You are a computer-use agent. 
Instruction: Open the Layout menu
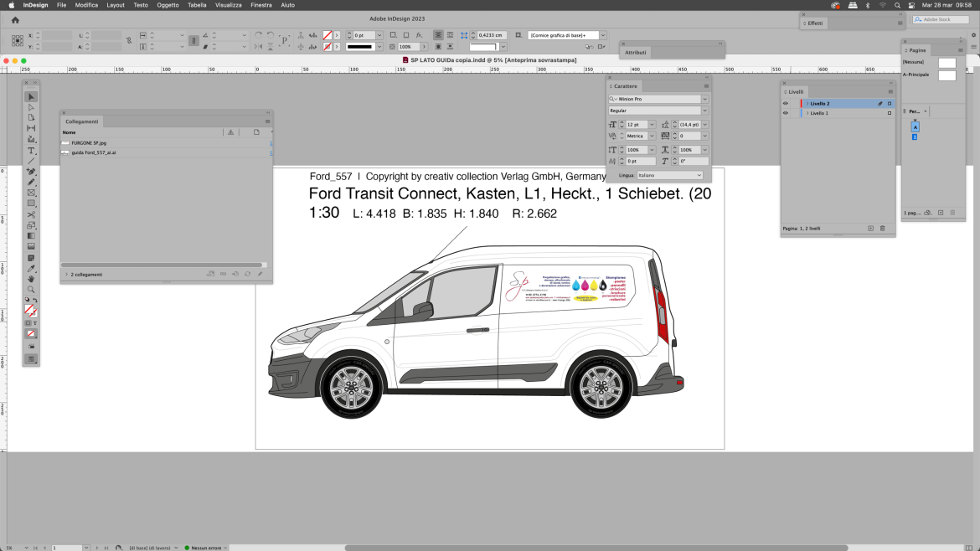pos(116,5)
